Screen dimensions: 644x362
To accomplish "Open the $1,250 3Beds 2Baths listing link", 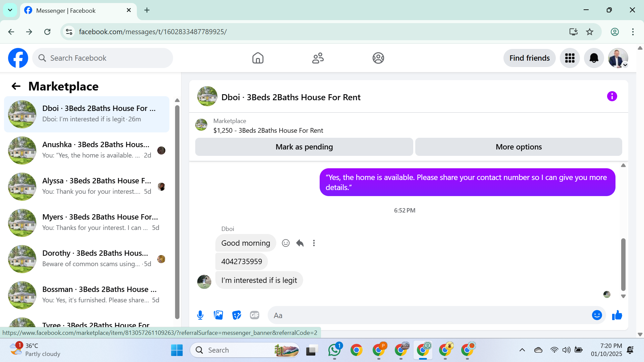I will [x=268, y=130].
